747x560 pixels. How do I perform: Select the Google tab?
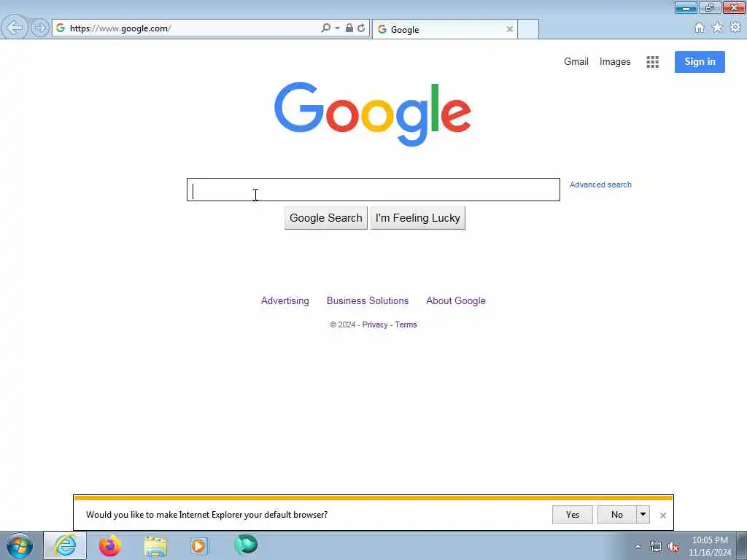tap(444, 29)
